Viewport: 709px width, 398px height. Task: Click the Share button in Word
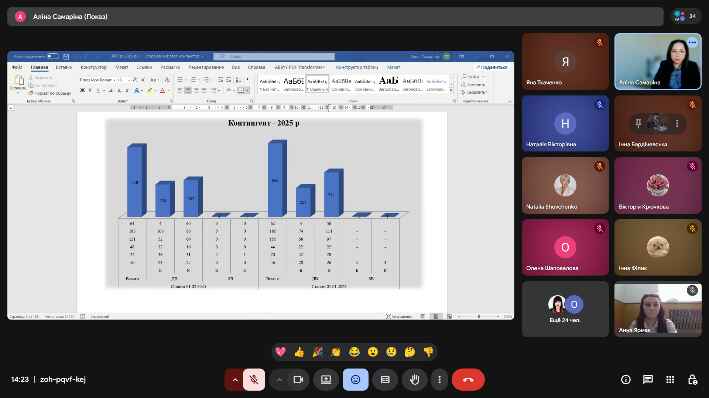point(492,67)
